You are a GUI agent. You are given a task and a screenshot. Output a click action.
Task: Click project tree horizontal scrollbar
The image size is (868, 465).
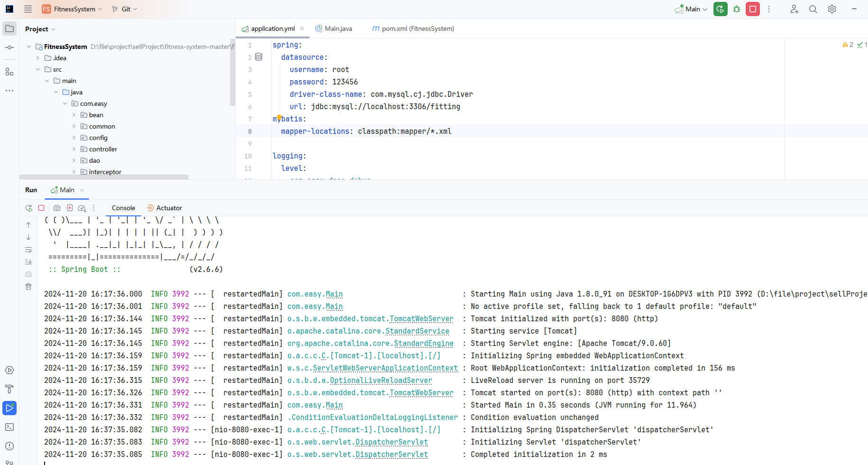(x=104, y=177)
